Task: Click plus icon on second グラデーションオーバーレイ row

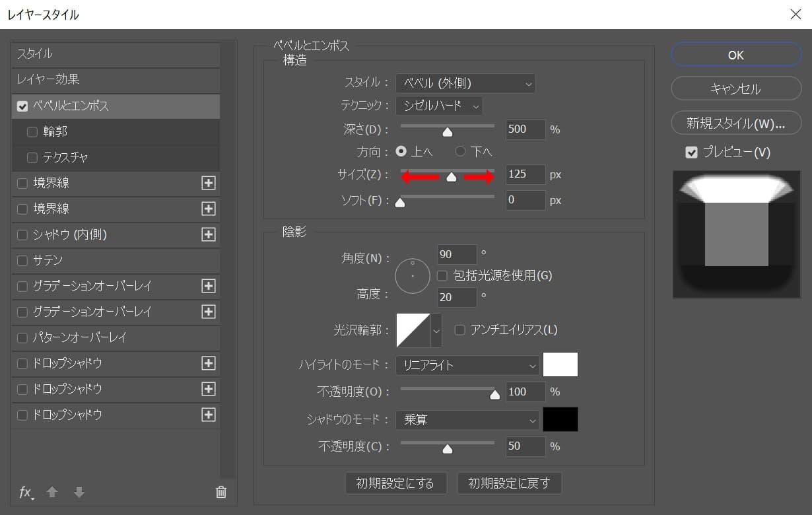Action: pos(209,312)
